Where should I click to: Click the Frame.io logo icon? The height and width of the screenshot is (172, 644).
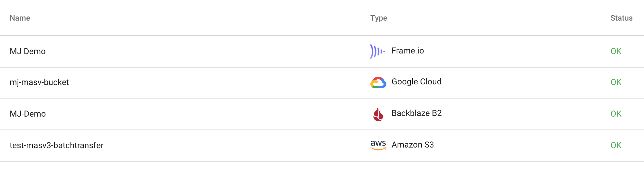(x=378, y=51)
